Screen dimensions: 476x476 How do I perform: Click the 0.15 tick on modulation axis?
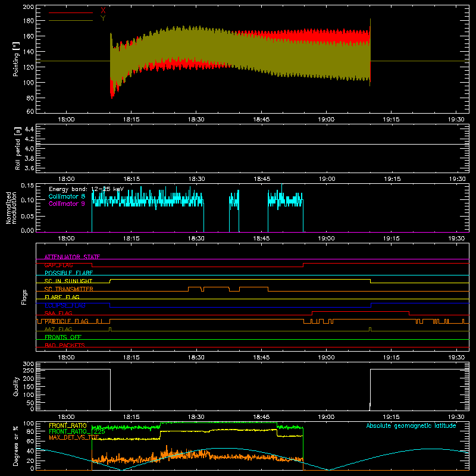pyautogui.click(x=27, y=186)
